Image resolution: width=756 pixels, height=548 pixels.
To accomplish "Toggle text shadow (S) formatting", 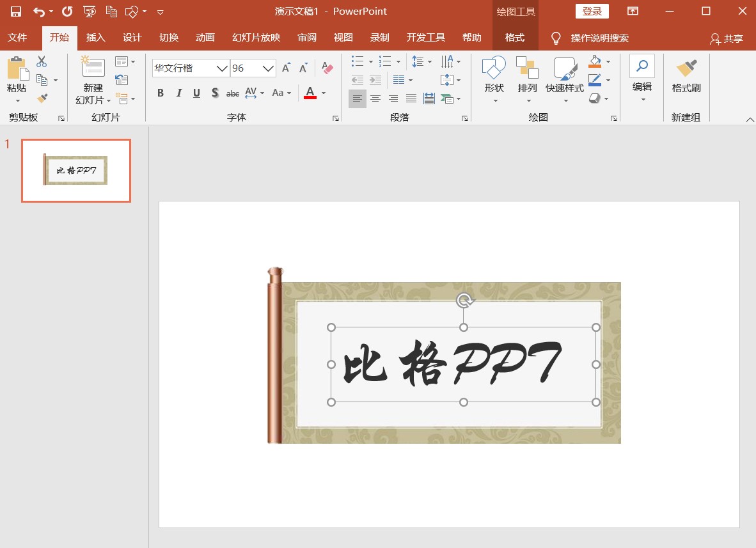I will point(215,93).
